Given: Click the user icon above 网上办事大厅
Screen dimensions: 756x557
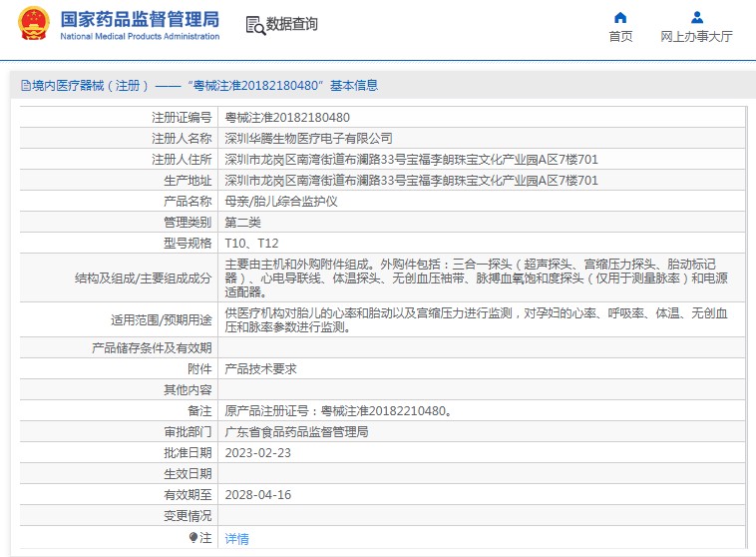Looking at the screenshot, I should click(697, 18).
